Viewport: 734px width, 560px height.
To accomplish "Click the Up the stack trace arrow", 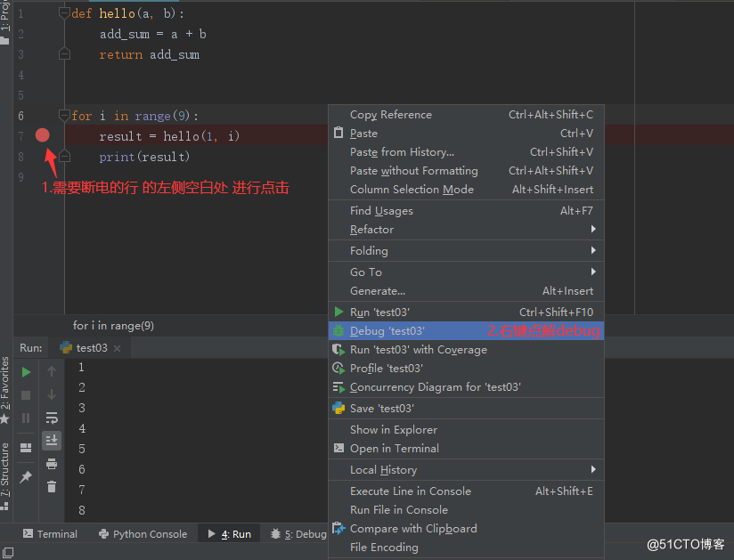I will point(52,371).
